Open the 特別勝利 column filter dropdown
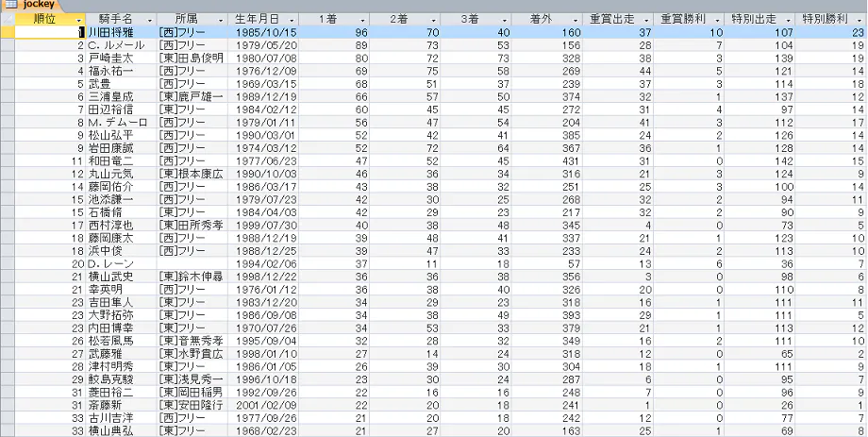868x437 pixels. click(860, 20)
